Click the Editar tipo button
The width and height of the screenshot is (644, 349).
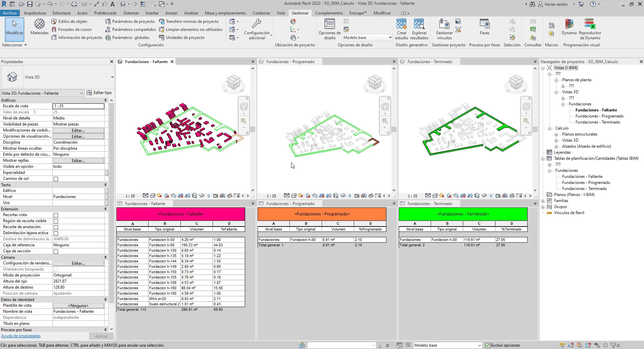[99, 93]
